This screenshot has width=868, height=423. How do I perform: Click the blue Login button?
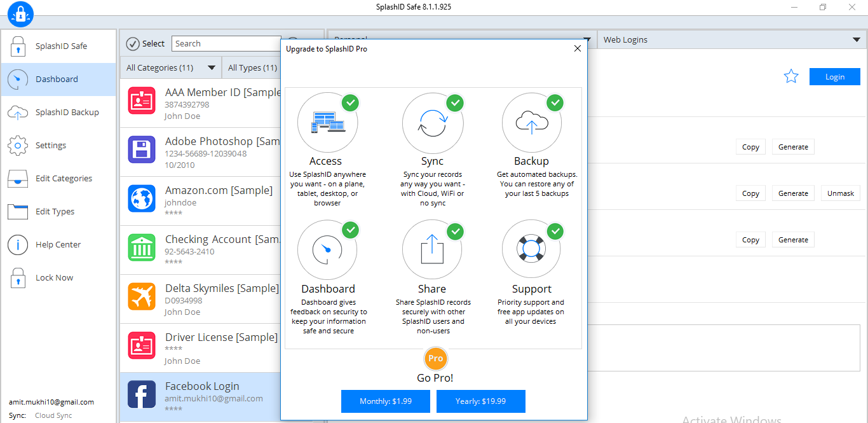[835, 77]
